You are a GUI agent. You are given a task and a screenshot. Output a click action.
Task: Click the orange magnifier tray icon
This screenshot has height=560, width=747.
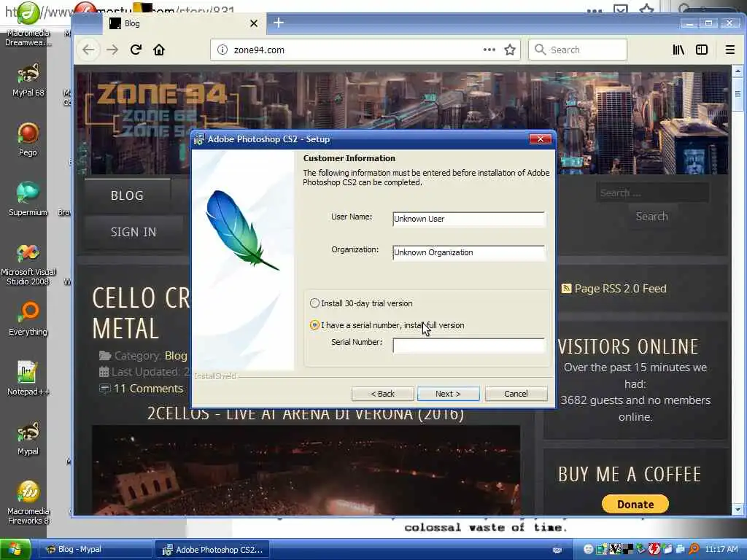(x=694, y=550)
